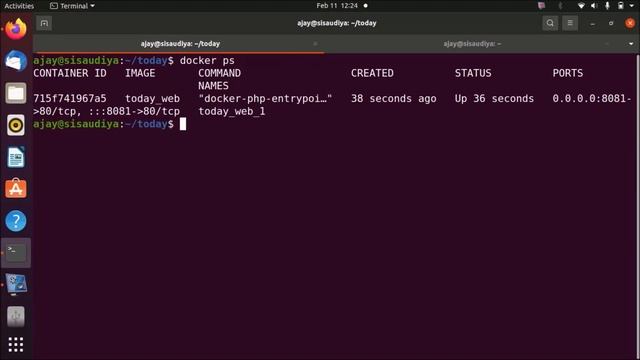Open the Activities overview
Viewport: 640px width, 360px height.
coord(19,6)
